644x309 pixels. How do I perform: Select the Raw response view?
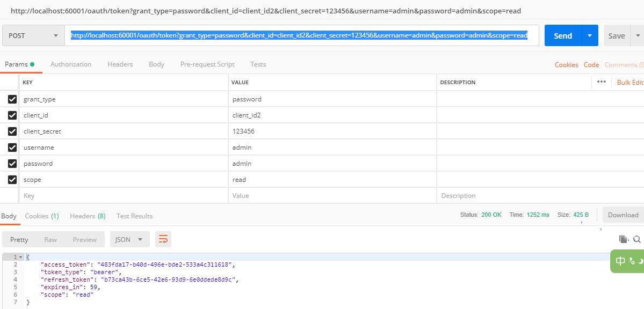click(50, 239)
